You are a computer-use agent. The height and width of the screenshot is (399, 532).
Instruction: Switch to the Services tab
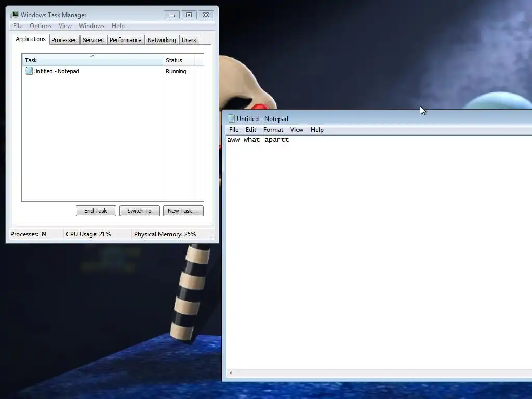point(94,40)
